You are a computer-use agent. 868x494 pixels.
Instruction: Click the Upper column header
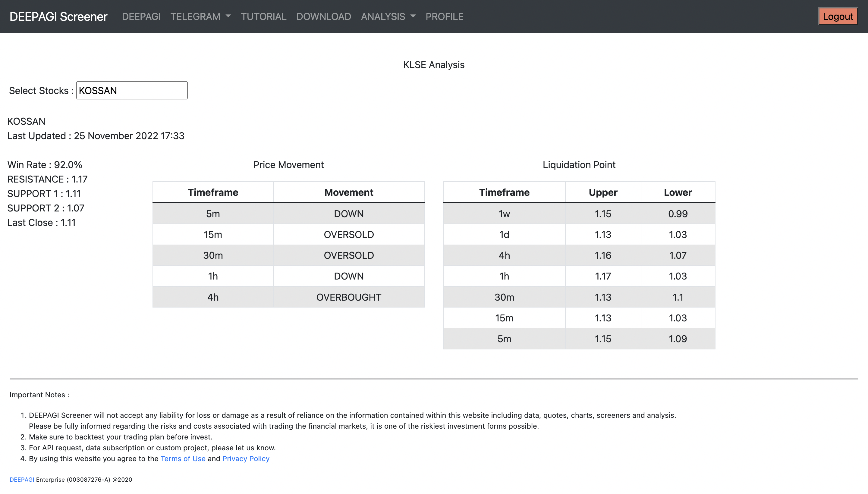point(603,192)
